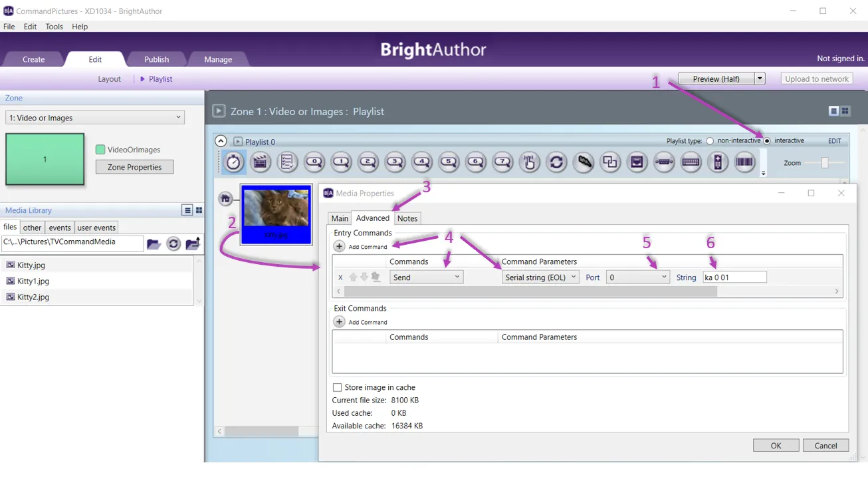Open the Serial string (EOL) dropdown

click(540, 277)
